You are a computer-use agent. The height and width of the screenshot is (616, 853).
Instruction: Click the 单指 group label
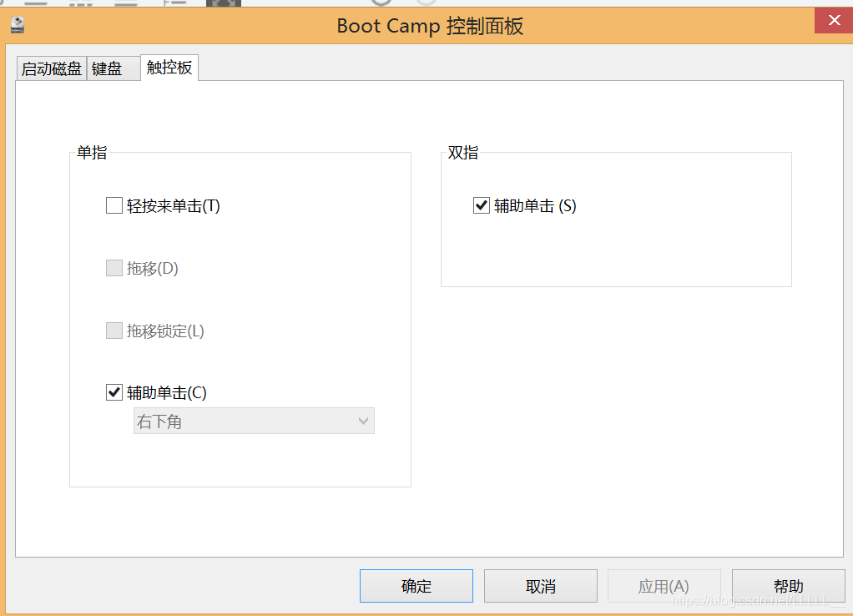92,153
